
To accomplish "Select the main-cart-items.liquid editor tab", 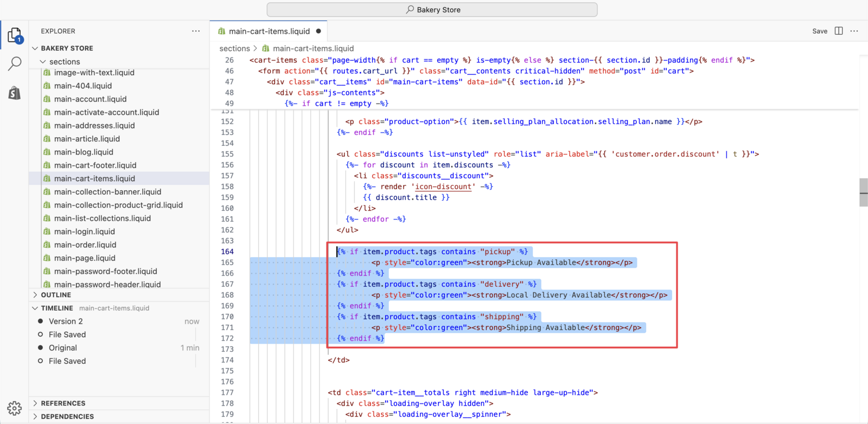I will pos(269,31).
